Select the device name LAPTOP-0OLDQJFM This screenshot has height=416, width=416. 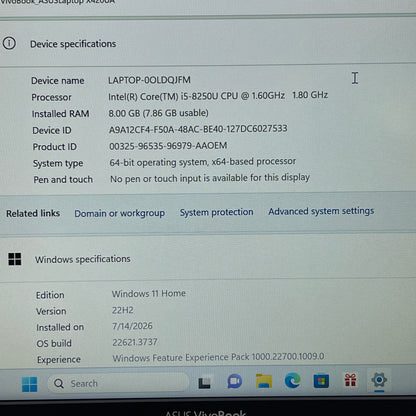[149, 80]
